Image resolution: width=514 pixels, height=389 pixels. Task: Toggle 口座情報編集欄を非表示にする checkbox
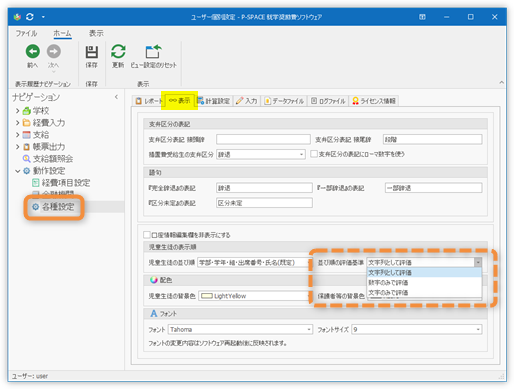click(146, 235)
